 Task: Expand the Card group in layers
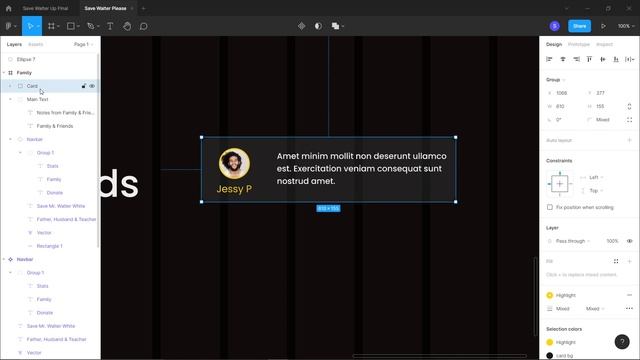tap(10, 86)
